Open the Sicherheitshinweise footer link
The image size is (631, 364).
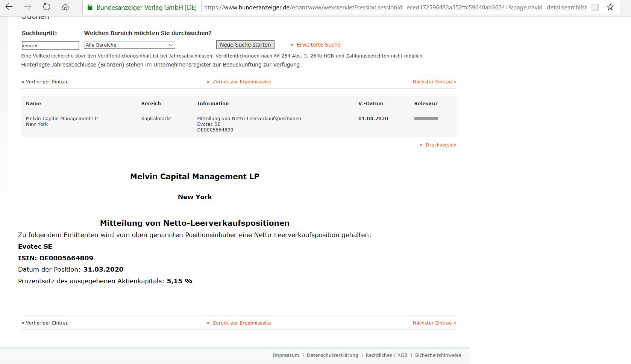438,355
